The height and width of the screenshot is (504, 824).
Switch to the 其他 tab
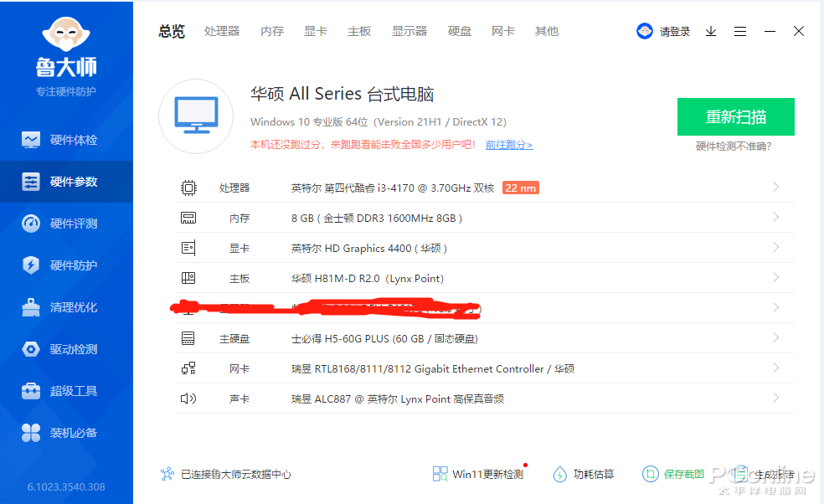(x=547, y=32)
